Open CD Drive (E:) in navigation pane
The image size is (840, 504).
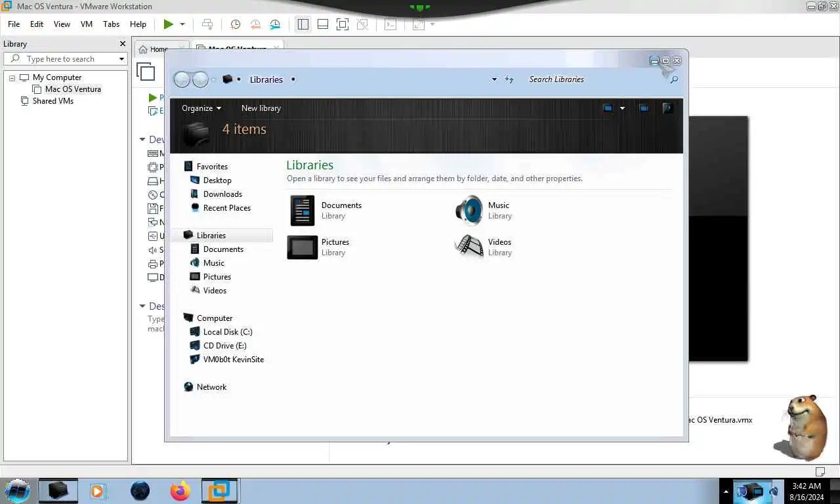[225, 346]
